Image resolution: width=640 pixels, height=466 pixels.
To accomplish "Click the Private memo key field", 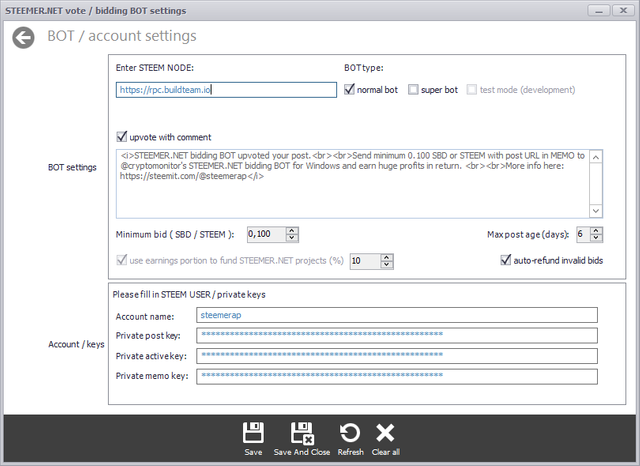I will coord(397,376).
